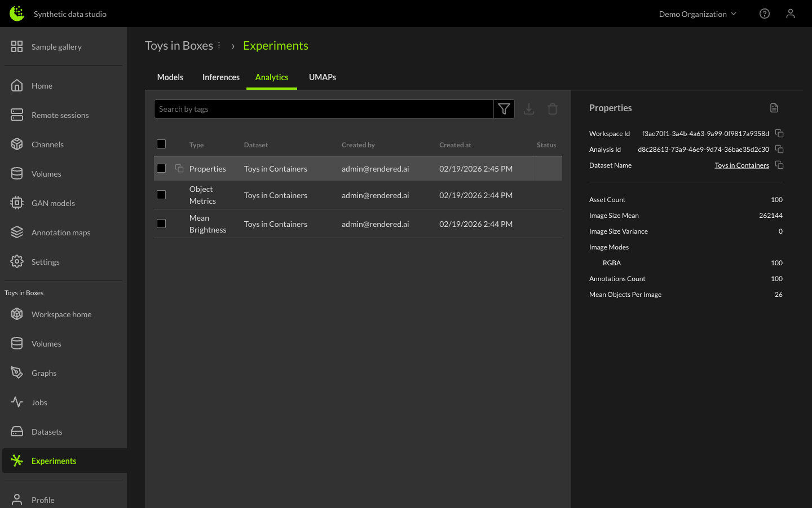Check the Mean Brightness row checkbox

(x=161, y=224)
